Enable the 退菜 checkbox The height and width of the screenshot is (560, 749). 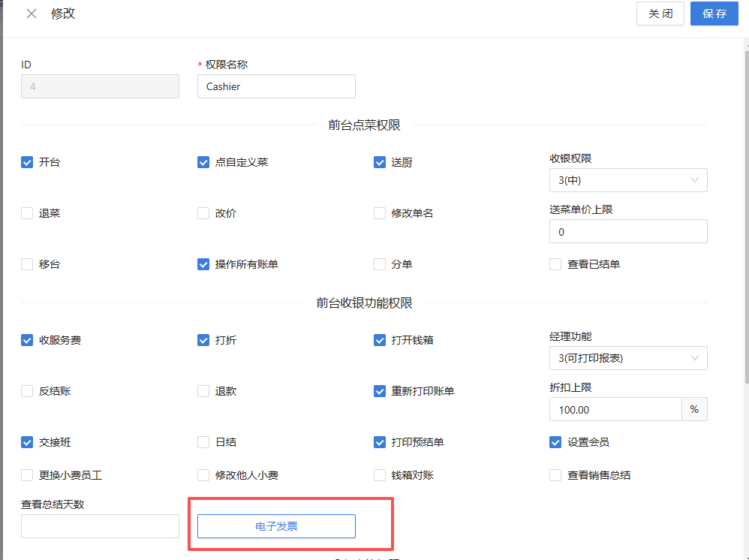pyautogui.click(x=27, y=213)
